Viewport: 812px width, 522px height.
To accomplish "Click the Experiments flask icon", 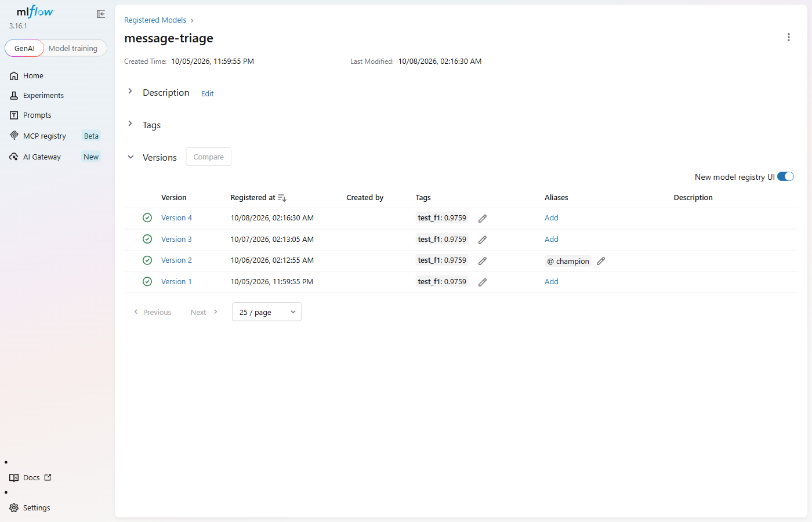I will pyautogui.click(x=14, y=96).
